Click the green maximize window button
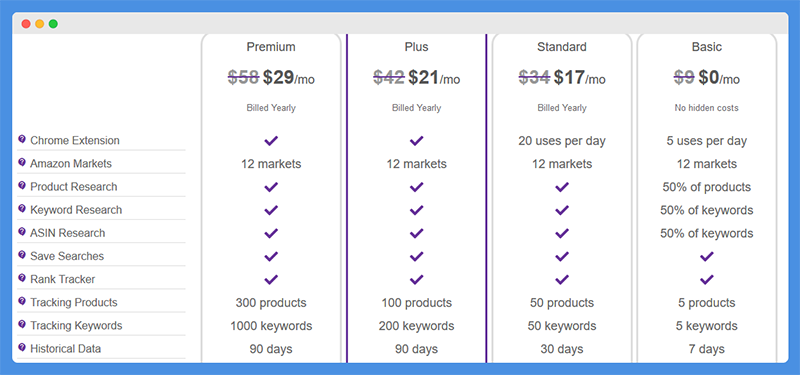800x375 pixels. tap(53, 23)
